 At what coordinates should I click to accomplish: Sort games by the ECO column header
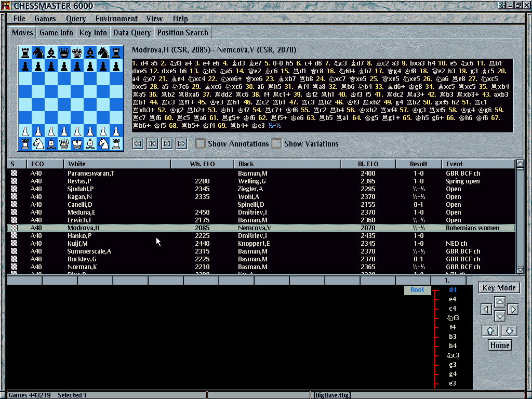pos(45,164)
